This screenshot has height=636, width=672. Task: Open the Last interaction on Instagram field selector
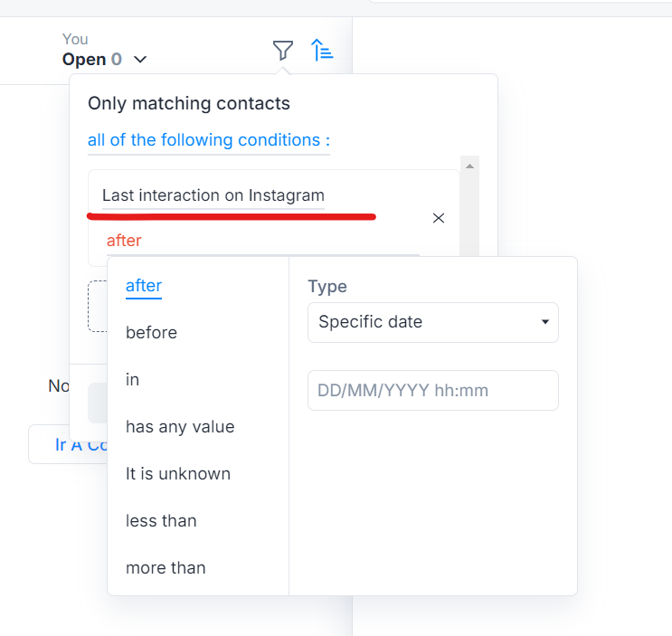tap(213, 195)
